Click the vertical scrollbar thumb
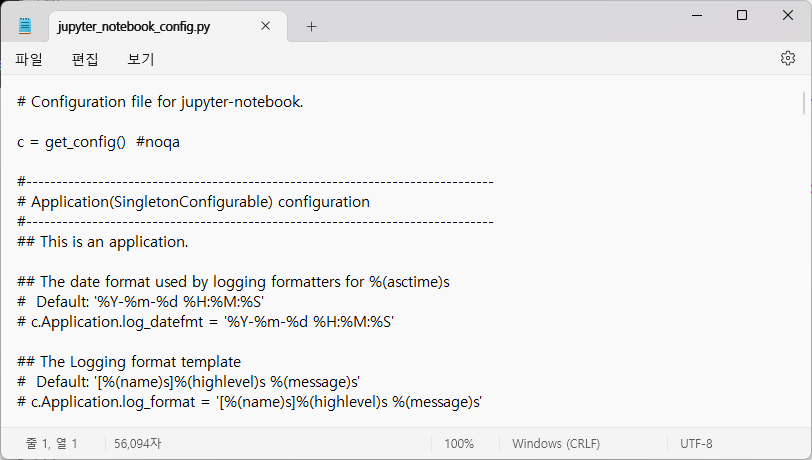Screen dimensions: 812x460 [804, 103]
